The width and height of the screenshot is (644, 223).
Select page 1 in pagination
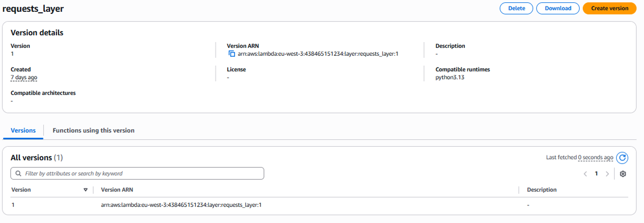pos(596,174)
